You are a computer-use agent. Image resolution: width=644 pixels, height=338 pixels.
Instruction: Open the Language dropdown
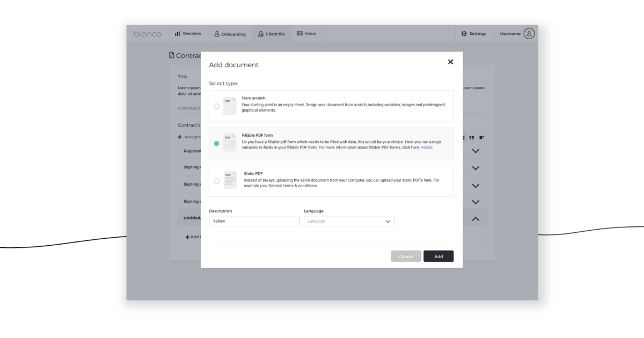pyautogui.click(x=349, y=221)
